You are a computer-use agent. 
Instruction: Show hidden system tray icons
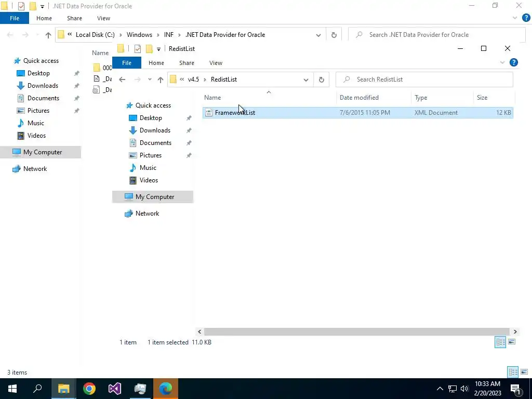(x=440, y=389)
